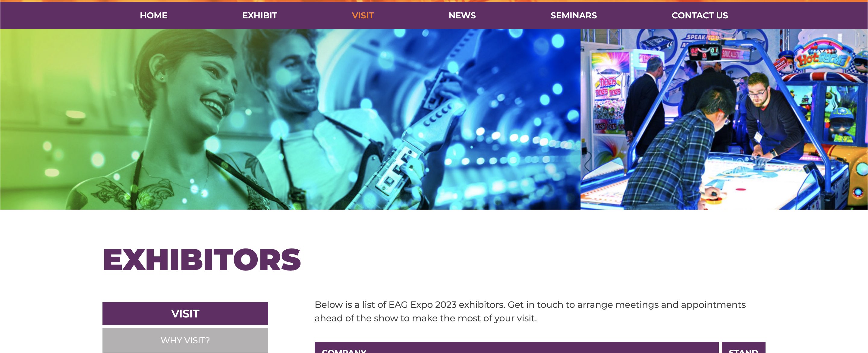Click the EXHIBITORS page heading
This screenshot has height=353, width=868.
(x=202, y=259)
